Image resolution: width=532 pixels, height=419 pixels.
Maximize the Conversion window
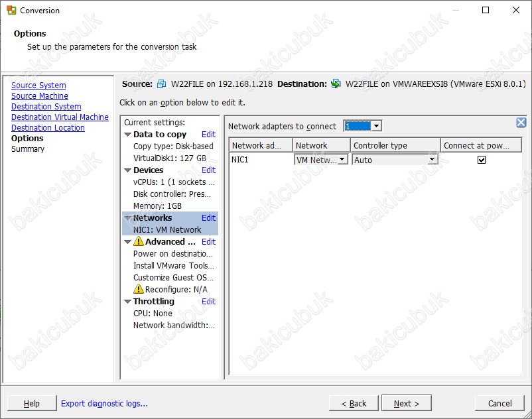[x=486, y=10]
